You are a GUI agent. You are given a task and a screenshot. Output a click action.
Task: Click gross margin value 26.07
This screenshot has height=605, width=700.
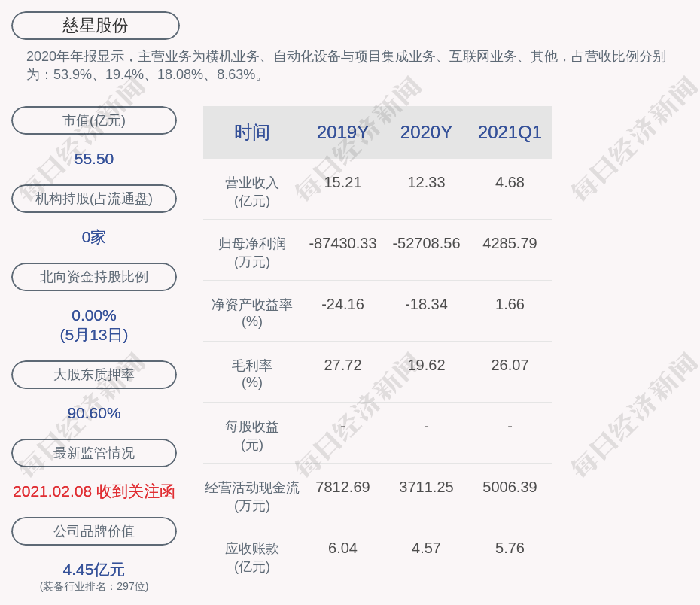click(510, 365)
